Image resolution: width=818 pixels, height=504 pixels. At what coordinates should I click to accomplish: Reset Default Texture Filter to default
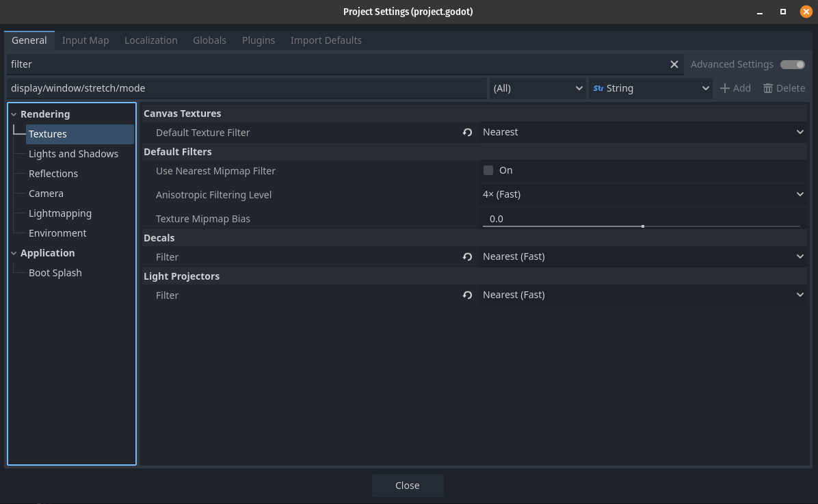(467, 133)
